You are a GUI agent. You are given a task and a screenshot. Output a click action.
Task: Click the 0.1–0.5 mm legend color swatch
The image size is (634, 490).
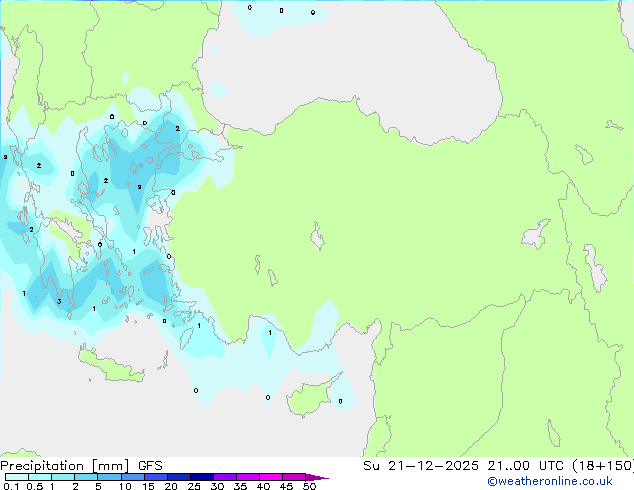[x=17, y=477]
